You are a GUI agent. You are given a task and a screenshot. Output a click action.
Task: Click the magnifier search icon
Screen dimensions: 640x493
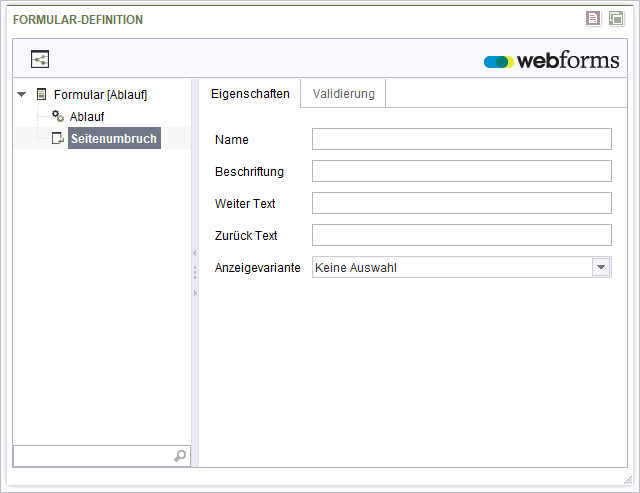tap(180, 456)
